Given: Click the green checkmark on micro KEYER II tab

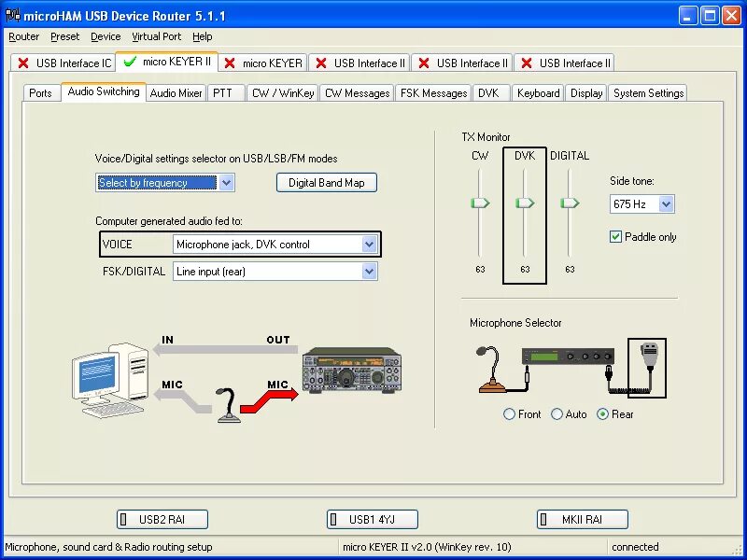Looking at the screenshot, I should (x=130, y=62).
